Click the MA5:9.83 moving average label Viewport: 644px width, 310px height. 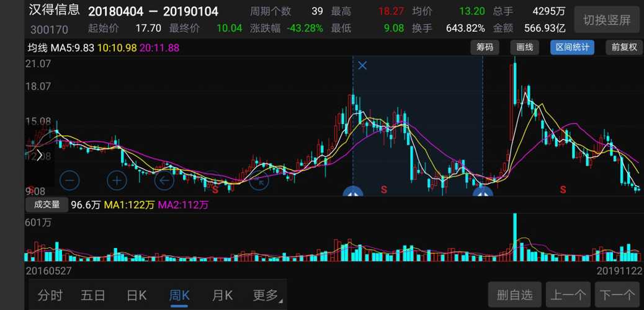pos(73,48)
